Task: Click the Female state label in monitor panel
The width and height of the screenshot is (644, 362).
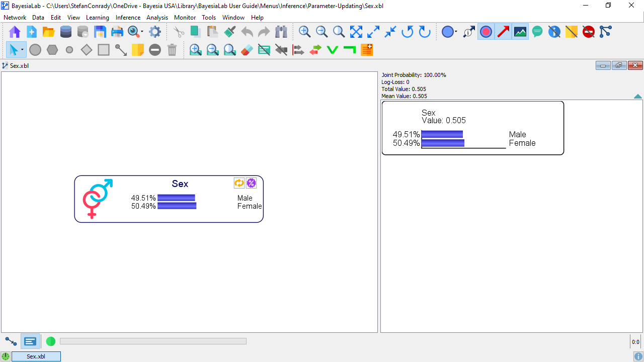Action: coord(522,143)
